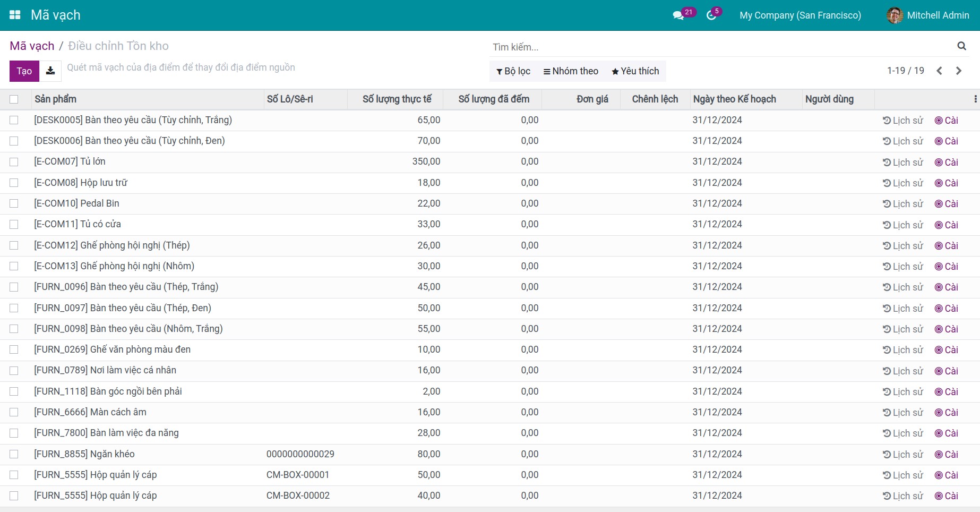This screenshot has height=512, width=980.
Task: Click Cài for CM-BOX-00002 row
Action: 947,496
